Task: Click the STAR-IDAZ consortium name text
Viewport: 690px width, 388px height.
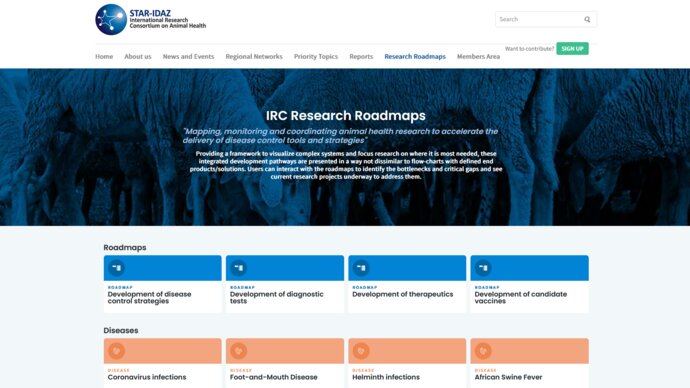Action: tap(167, 19)
